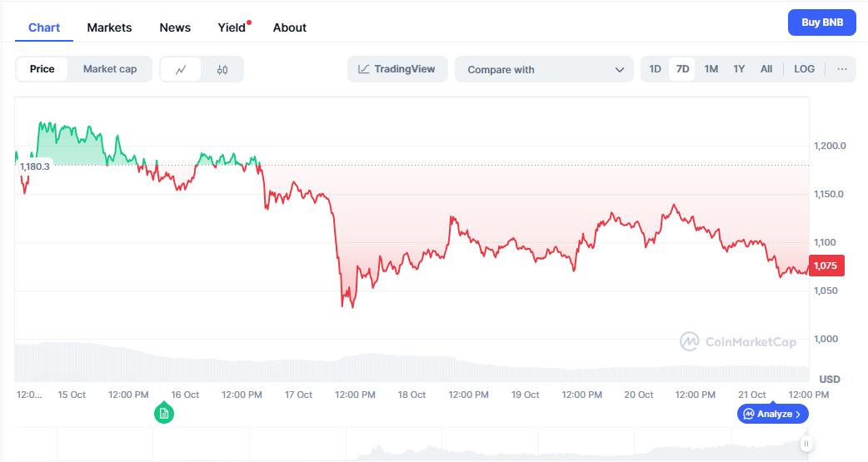This screenshot has height=462, width=868.
Task: Click the Analyze button icon
Action: tap(749, 414)
